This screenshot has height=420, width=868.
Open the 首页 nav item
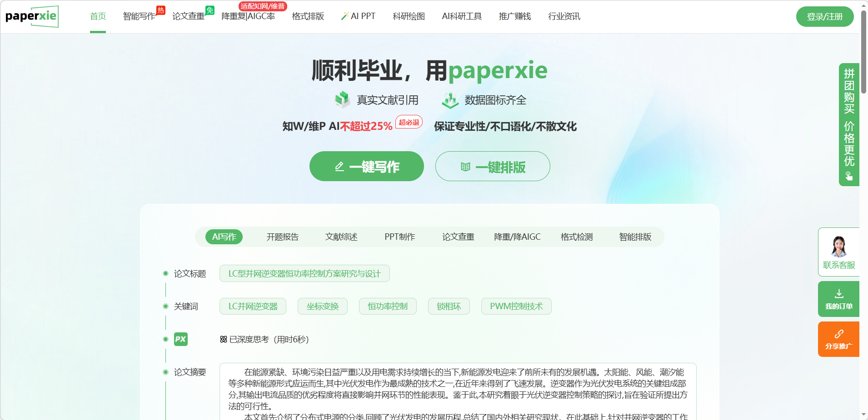point(98,16)
